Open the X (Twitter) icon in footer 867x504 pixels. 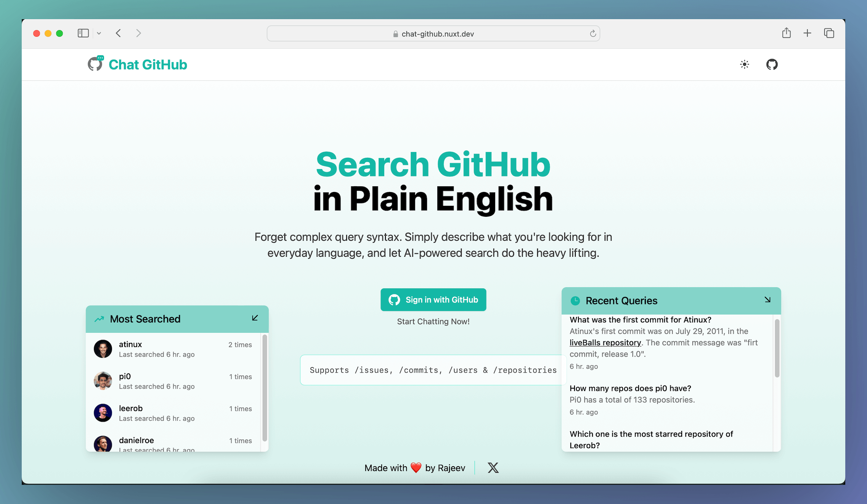point(493,467)
